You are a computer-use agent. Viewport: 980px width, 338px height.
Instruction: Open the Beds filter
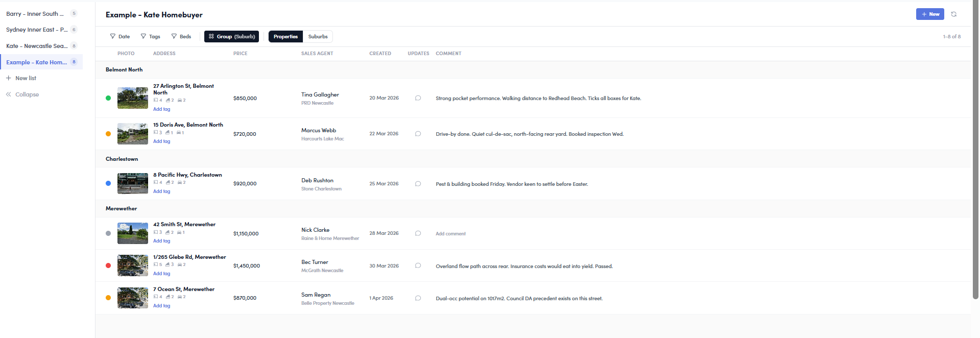coord(181,37)
